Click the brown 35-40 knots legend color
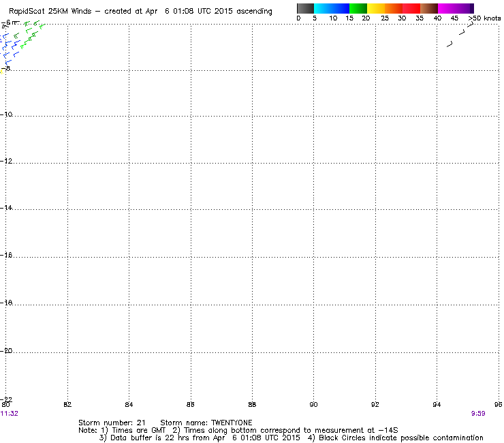Image resolution: width=504 pixels, height=443 pixels. pos(429,8)
